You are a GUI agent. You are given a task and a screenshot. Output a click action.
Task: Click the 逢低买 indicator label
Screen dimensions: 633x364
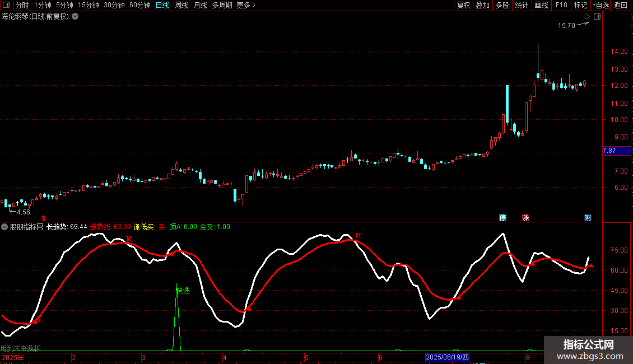pyautogui.click(x=144, y=227)
